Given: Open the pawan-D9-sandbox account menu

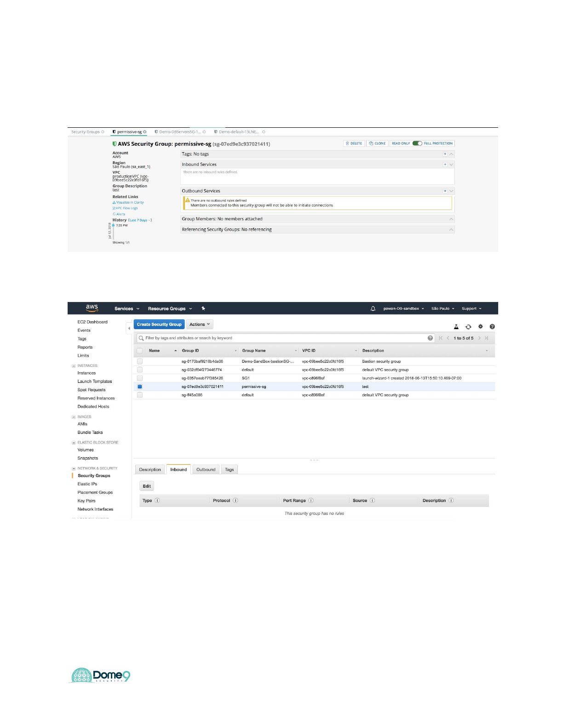Looking at the screenshot, I should (404, 309).
